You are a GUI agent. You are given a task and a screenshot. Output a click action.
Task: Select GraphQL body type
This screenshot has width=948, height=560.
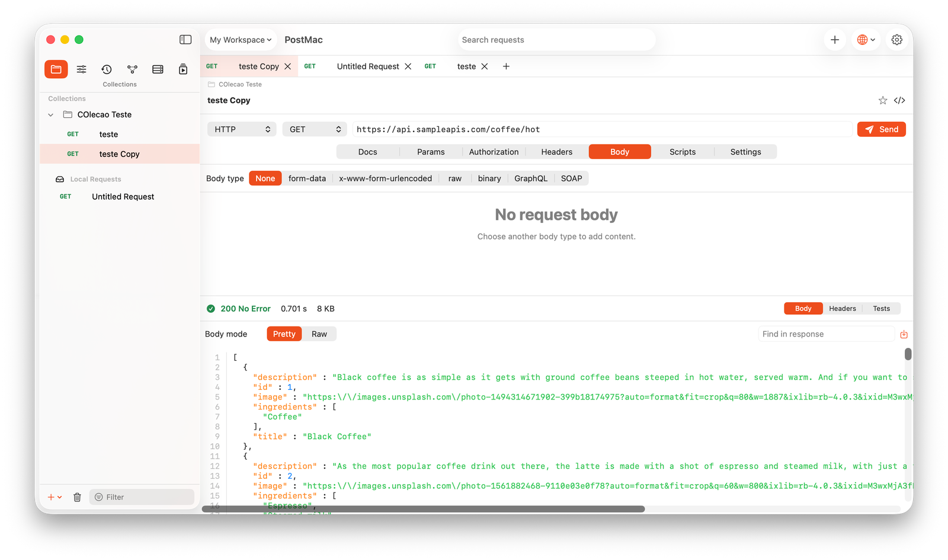point(531,178)
